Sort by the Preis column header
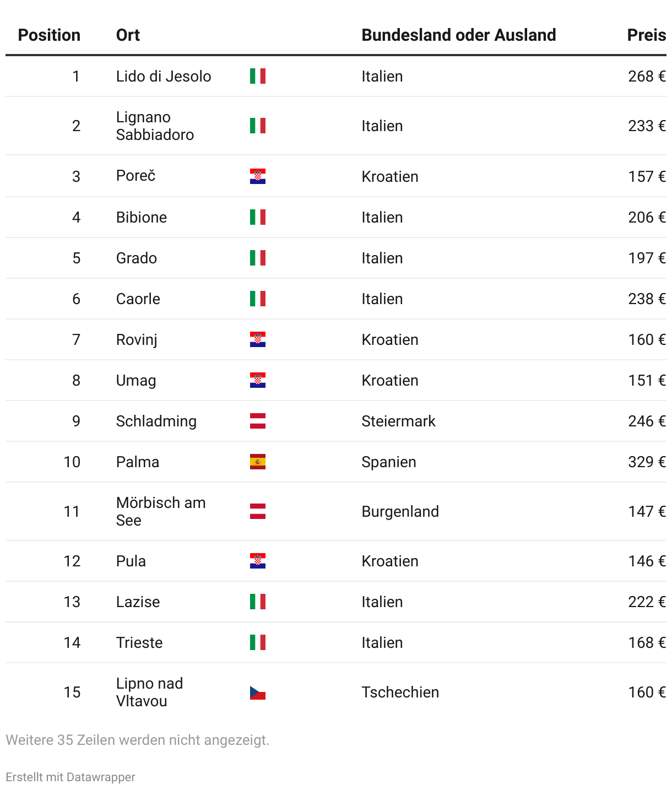This screenshot has width=672, height=790. tap(647, 35)
